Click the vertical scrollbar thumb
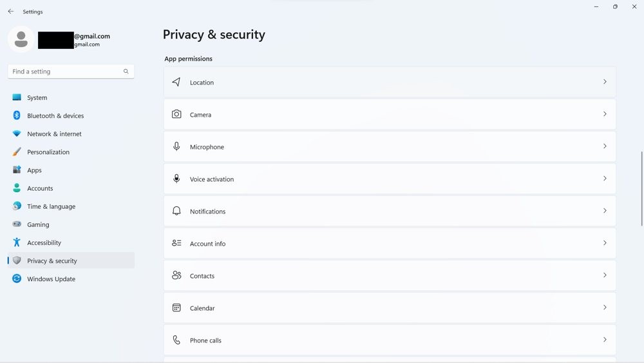The width and height of the screenshot is (644, 363). pos(641,189)
